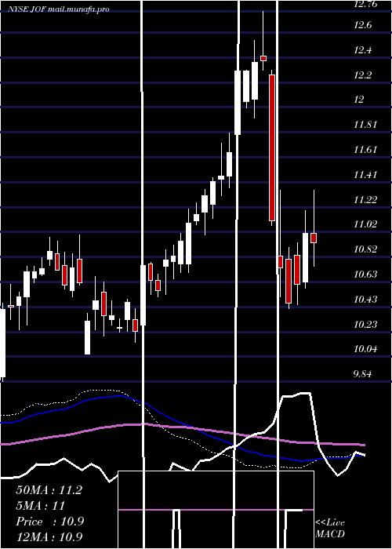Image resolution: width=392 pixels, height=549 pixels.
Task: Click the 11.41 price axis label
Action: click(x=365, y=174)
